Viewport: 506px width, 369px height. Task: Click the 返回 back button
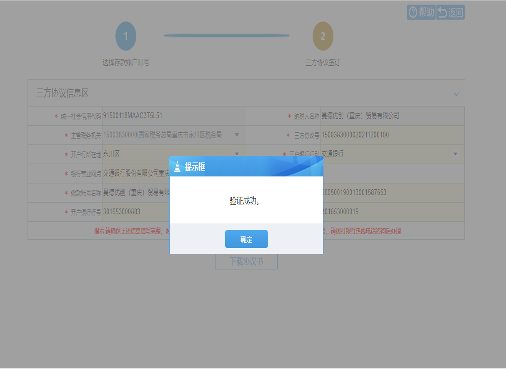(450, 13)
